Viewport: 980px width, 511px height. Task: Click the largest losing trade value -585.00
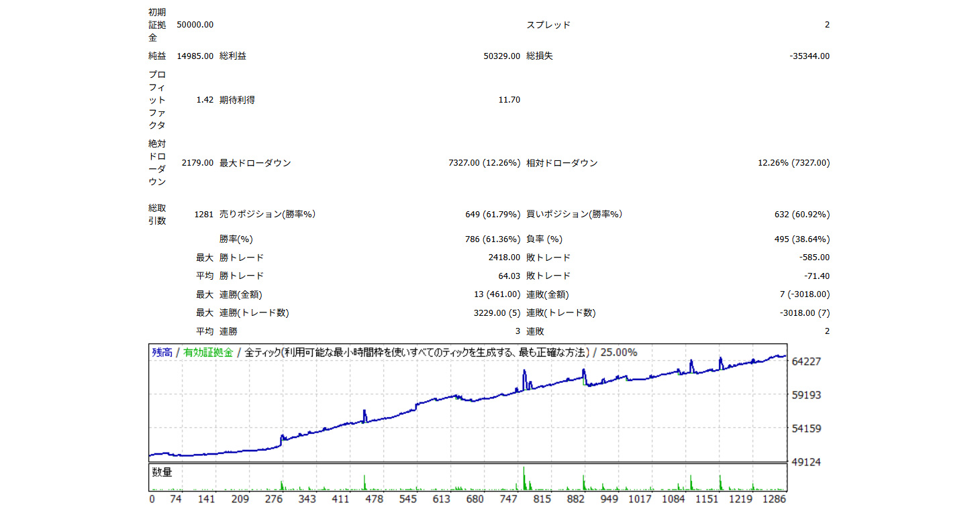pos(814,258)
